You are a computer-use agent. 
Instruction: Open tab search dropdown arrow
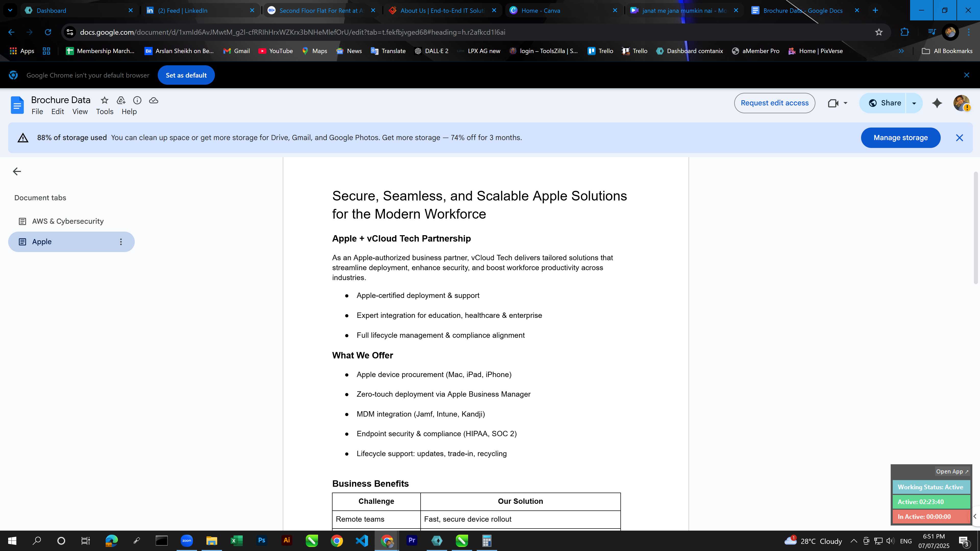click(10, 10)
